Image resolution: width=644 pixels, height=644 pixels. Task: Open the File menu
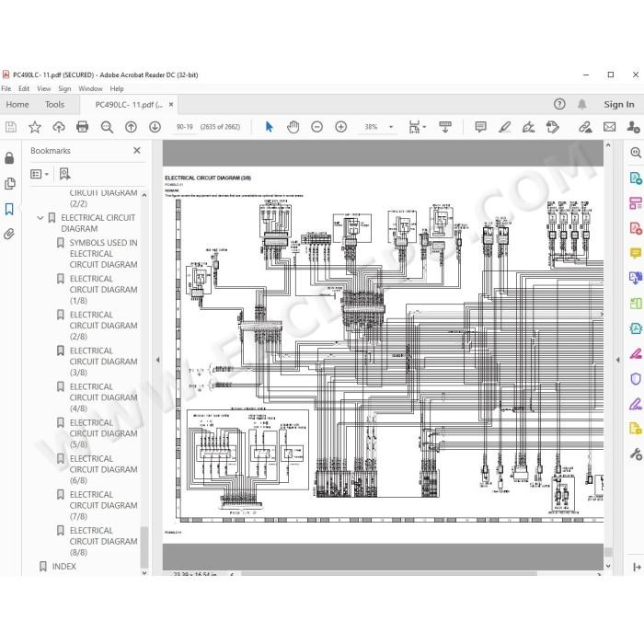click(6, 88)
